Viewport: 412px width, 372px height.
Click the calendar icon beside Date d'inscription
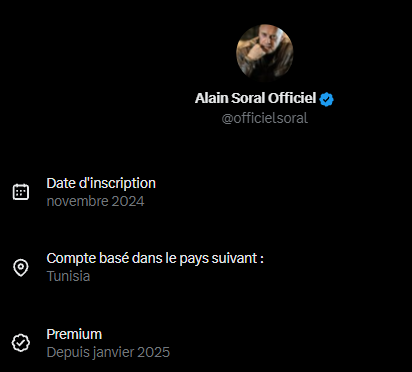click(21, 192)
